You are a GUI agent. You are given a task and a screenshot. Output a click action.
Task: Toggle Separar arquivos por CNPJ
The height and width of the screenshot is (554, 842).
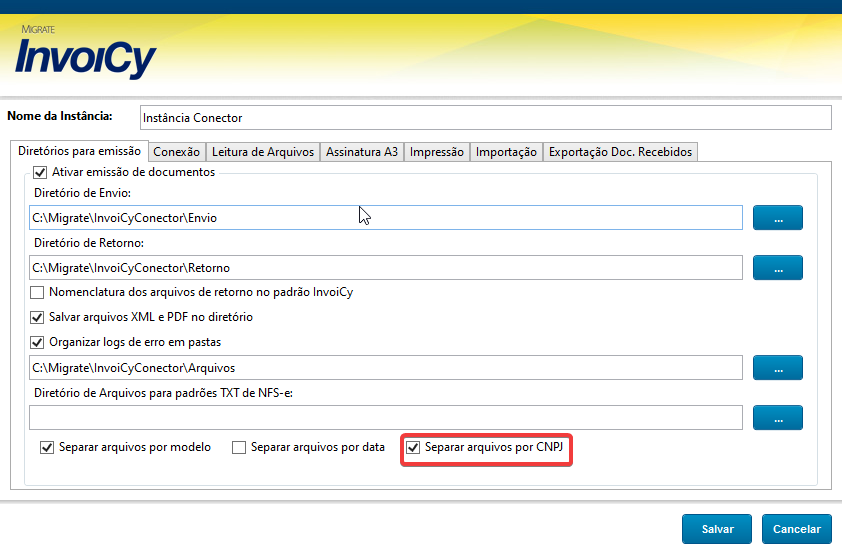pos(413,447)
